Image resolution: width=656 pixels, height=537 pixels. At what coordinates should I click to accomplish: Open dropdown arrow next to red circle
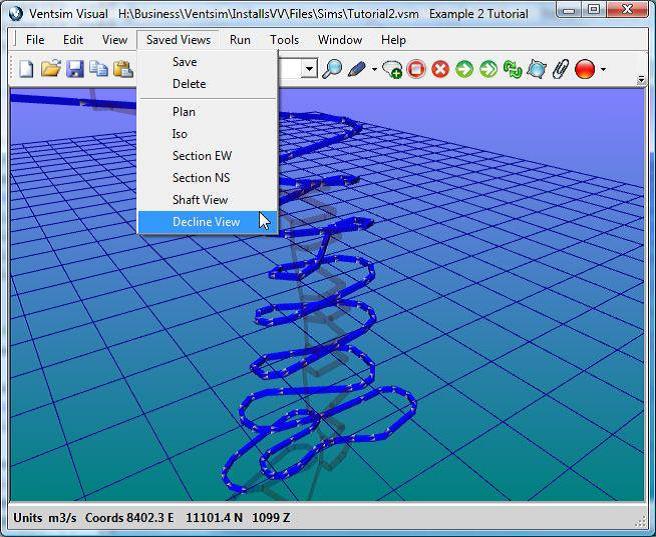(603, 69)
